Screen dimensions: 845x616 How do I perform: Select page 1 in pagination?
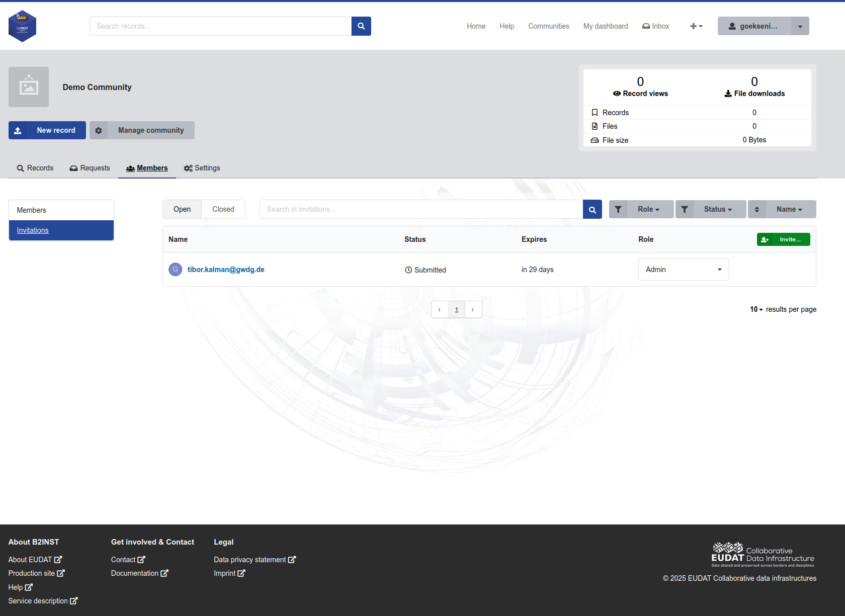pos(457,309)
